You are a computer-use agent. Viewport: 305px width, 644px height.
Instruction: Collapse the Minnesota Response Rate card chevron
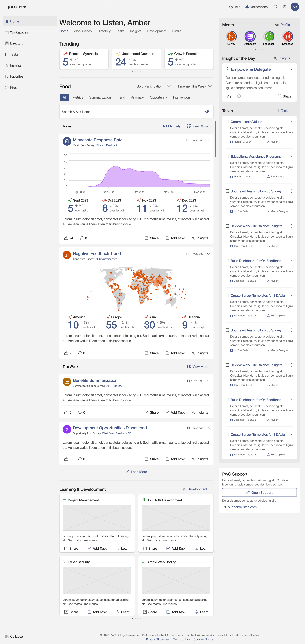208,140
